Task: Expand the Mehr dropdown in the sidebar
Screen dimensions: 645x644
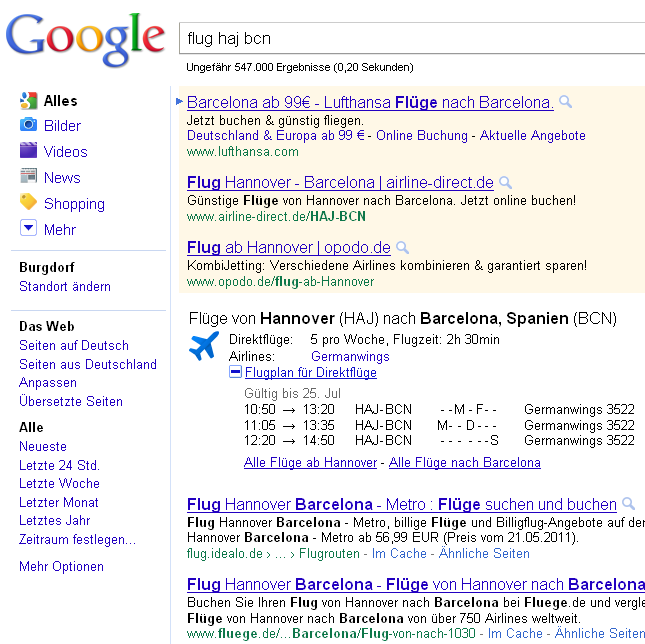Action: (28, 229)
